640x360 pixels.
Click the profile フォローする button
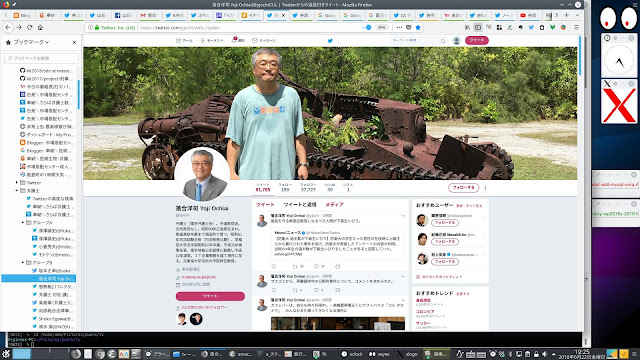pyautogui.click(x=463, y=187)
